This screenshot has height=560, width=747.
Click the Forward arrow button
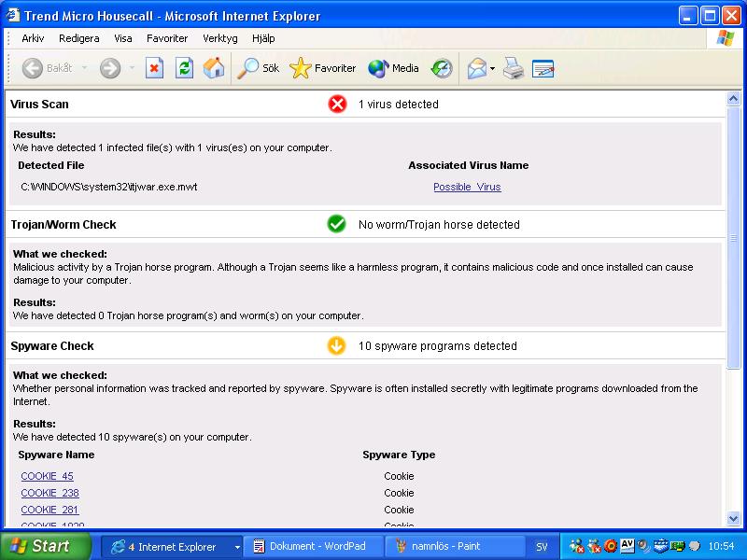coord(110,68)
